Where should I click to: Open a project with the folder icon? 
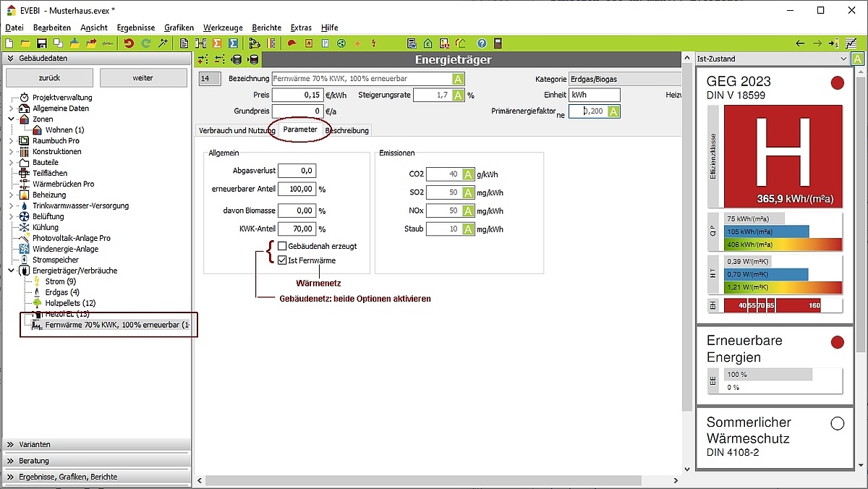(26, 43)
